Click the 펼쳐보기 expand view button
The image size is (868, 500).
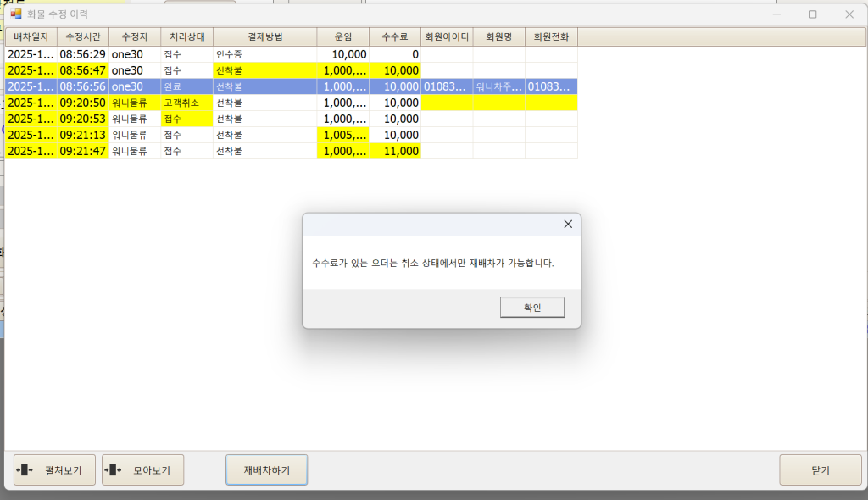click(x=54, y=470)
